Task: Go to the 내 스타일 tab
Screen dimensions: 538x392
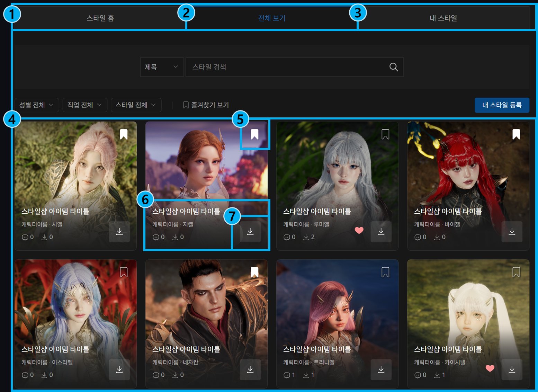Action: (x=443, y=18)
